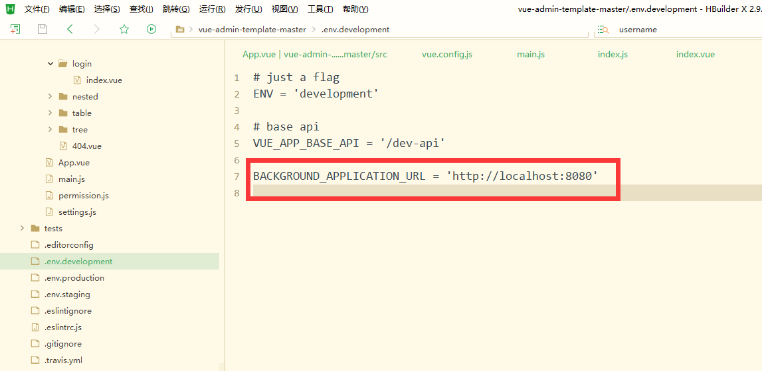
Task: Click the '# base api' comment
Action: click(286, 127)
